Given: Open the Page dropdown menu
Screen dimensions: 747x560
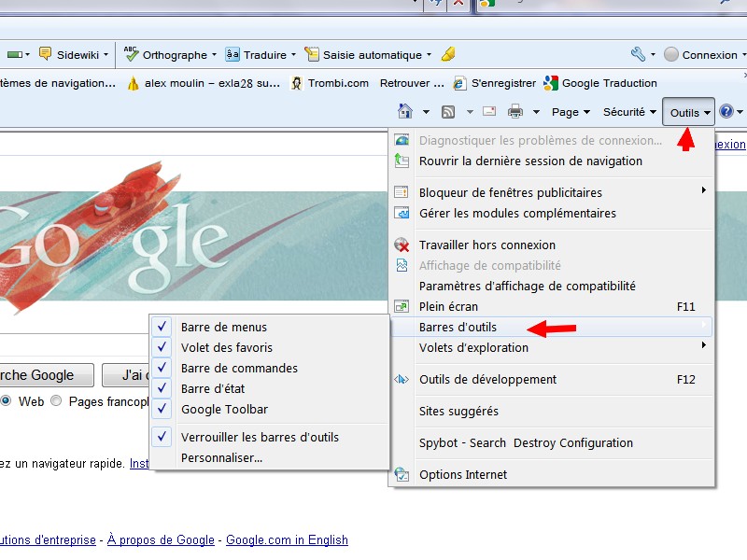Looking at the screenshot, I should point(571,112).
